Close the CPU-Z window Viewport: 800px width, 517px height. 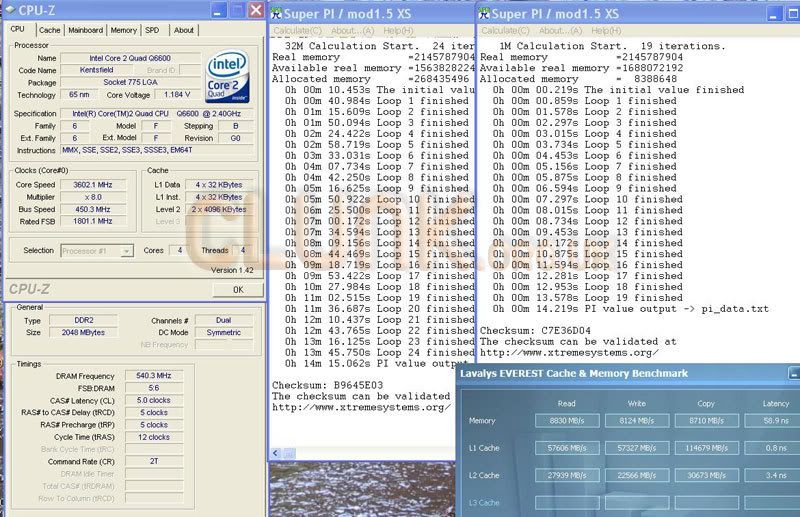256,10
